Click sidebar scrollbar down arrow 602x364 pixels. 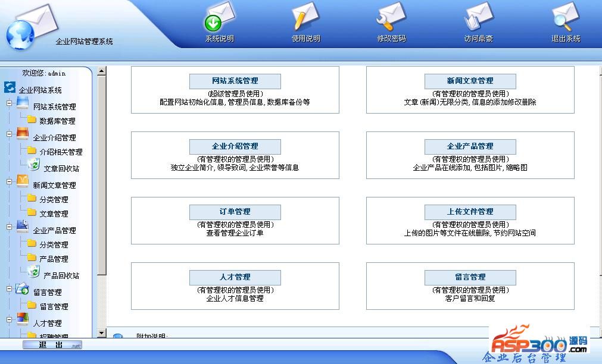[x=101, y=333]
